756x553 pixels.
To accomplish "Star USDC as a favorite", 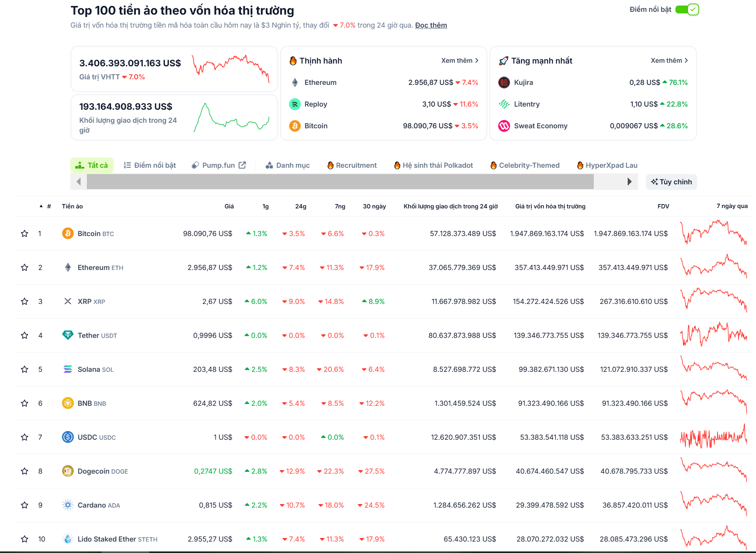I will coord(24,437).
